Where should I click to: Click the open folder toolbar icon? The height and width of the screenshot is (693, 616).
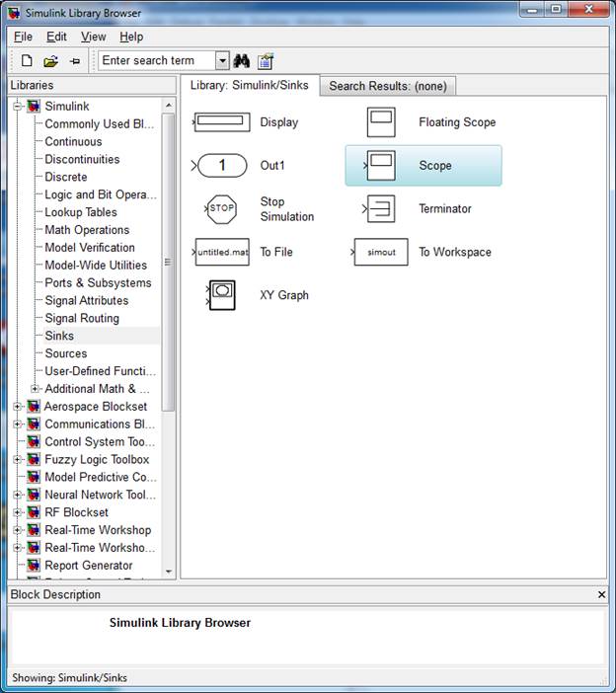[50, 61]
